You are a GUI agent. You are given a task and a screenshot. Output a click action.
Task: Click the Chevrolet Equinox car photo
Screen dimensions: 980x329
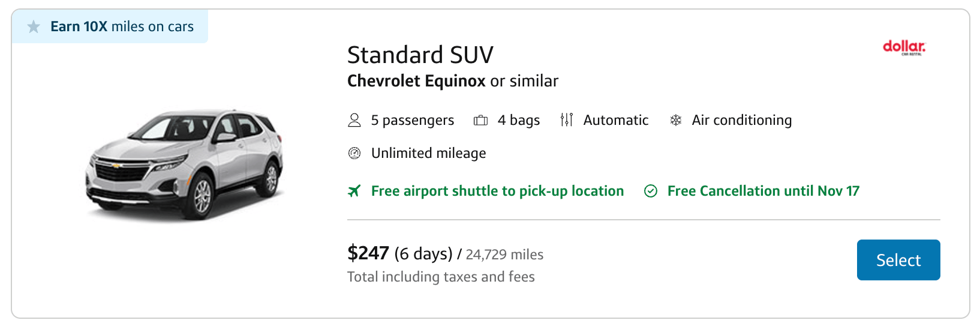tap(185, 163)
